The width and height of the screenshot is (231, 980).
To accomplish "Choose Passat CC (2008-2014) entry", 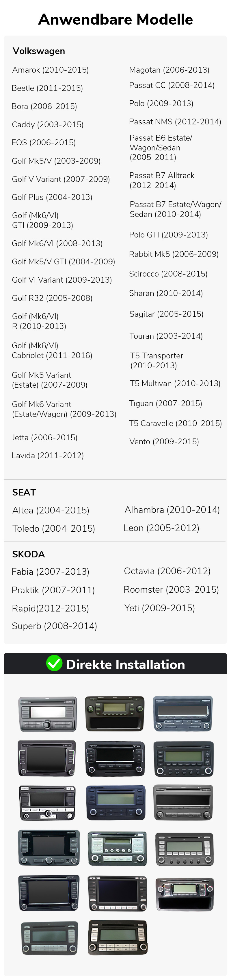I will tap(172, 85).
